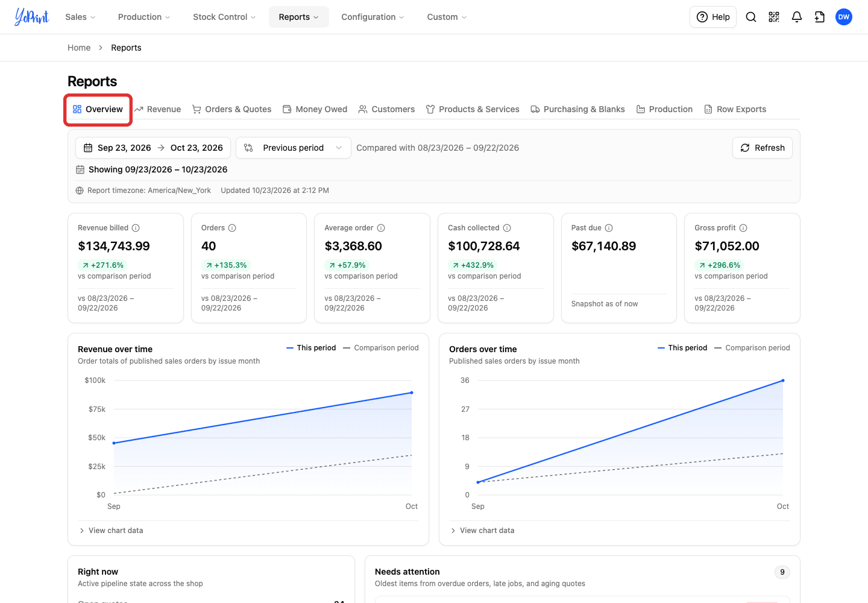868x603 pixels.
Task: Open the search icon in top bar
Action: click(x=751, y=17)
